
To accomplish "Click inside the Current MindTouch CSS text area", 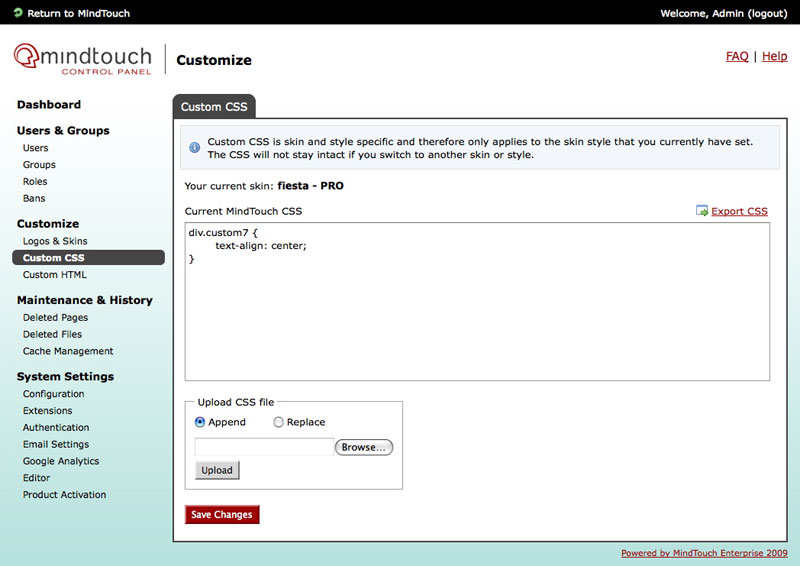I will pos(477,301).
